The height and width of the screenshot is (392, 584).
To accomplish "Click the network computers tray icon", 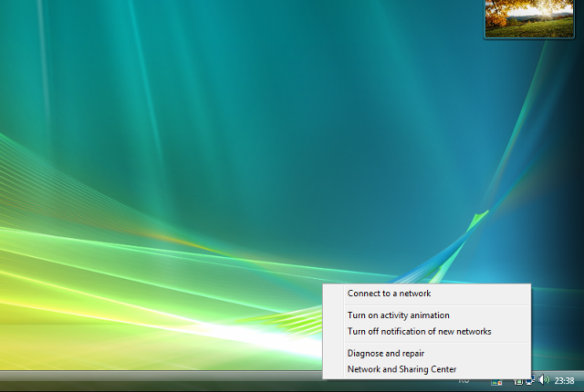I will point(530,380).
